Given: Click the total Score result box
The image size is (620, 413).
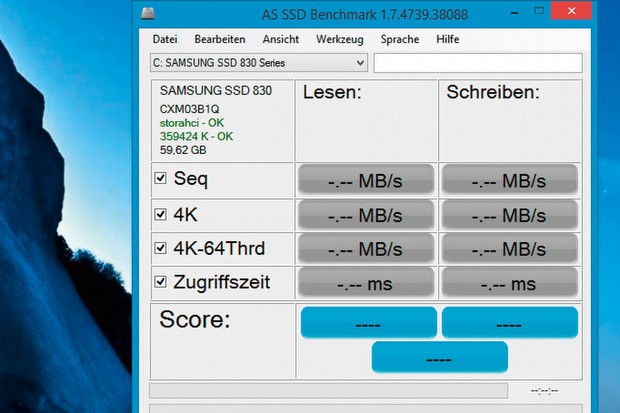Looking at the screenshot, I should click(x=439, y=357).
